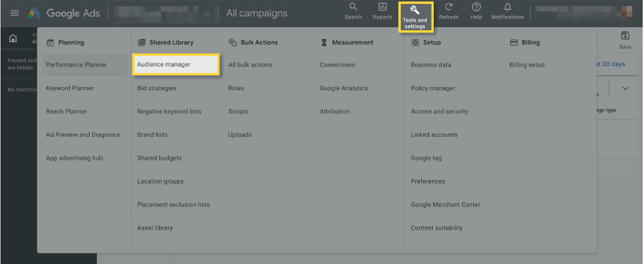Open Asset library

pyautogui.click(x=155, y=228)
